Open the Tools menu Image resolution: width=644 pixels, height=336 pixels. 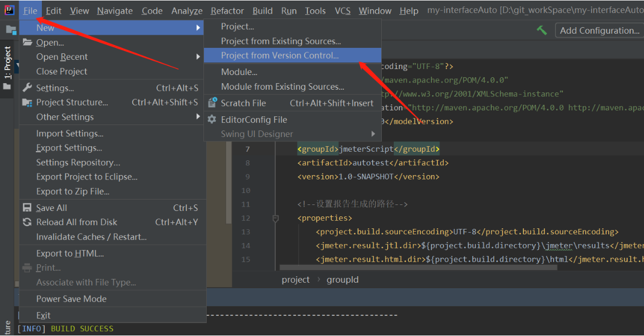(315, 11)
